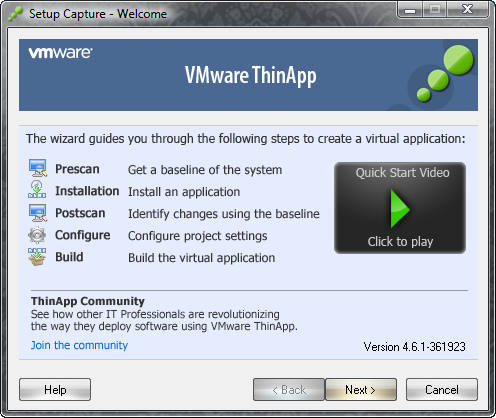Click the green title bar app icon
Image resolution: width=496 pixels, height=418 pixels.
coord(15,14)
